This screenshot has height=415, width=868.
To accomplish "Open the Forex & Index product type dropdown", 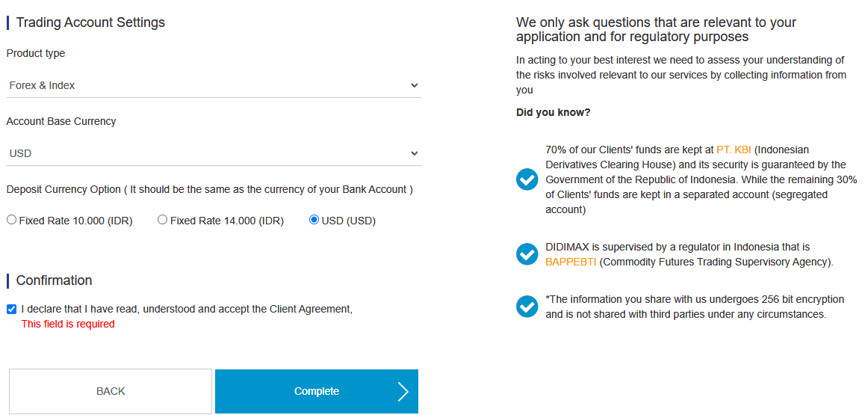I will 214,85.
